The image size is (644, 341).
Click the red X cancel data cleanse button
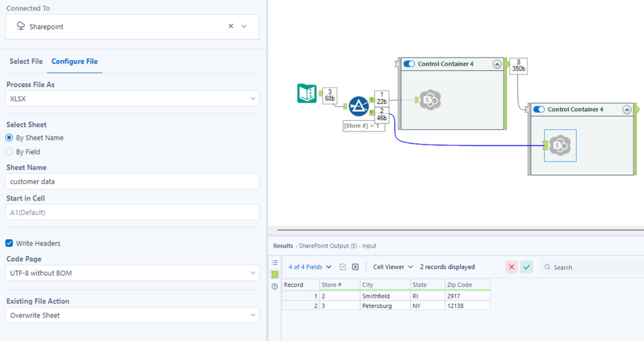click(x=511, y=267)
